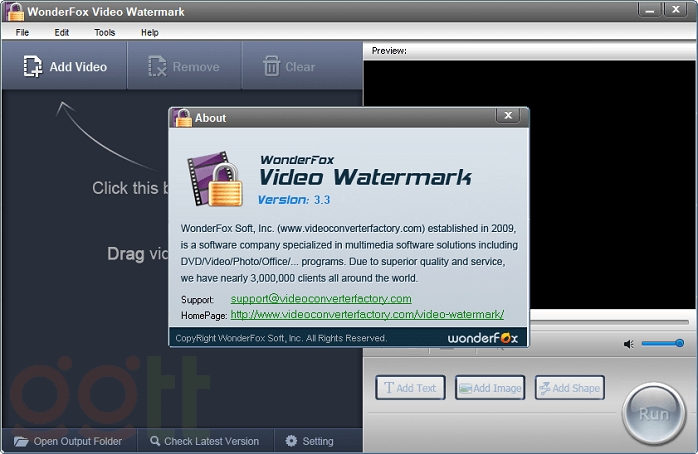This screenshot has height=454, width=698.
Task: Click the volume slider handle
Action: pyautogui.click(x=679, y=343)
